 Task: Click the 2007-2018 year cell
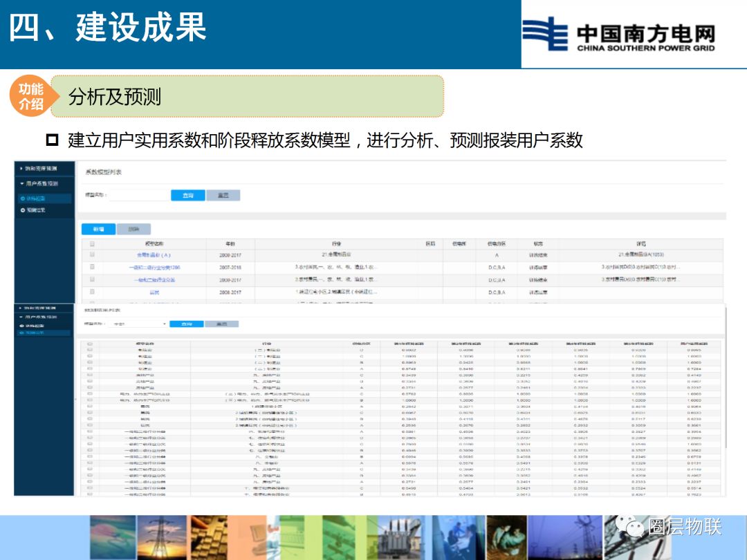[230, 268]
